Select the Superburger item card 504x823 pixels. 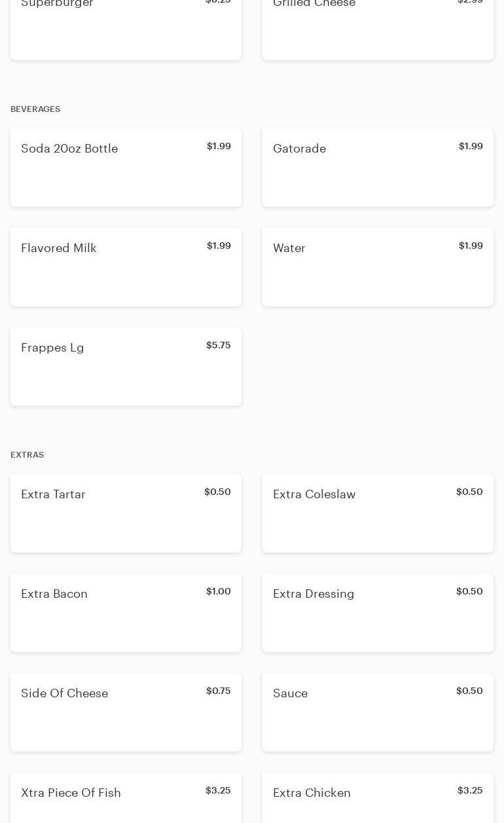point(126,29)
